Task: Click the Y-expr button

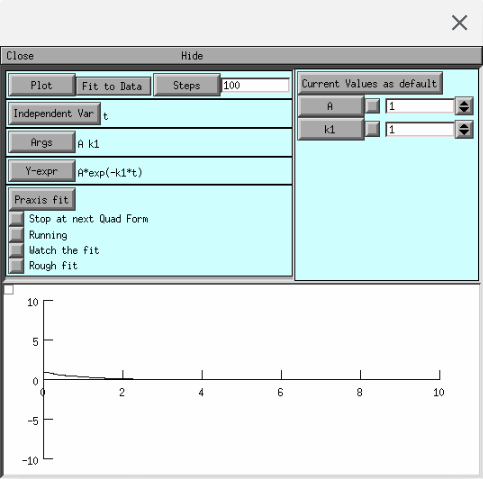Action: [x=42, y=171]
